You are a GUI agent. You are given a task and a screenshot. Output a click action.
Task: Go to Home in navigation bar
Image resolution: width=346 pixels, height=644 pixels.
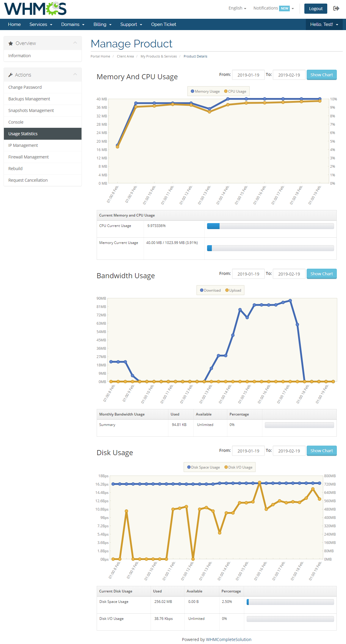14,24
